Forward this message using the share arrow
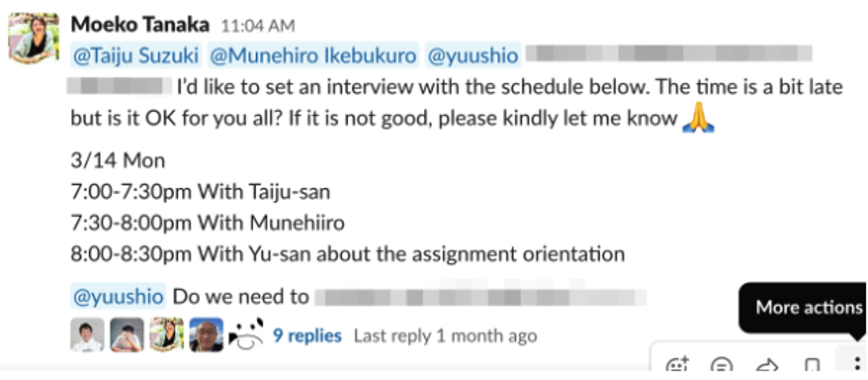Screen dimensions: 868x380 click(x=767, y=365)
